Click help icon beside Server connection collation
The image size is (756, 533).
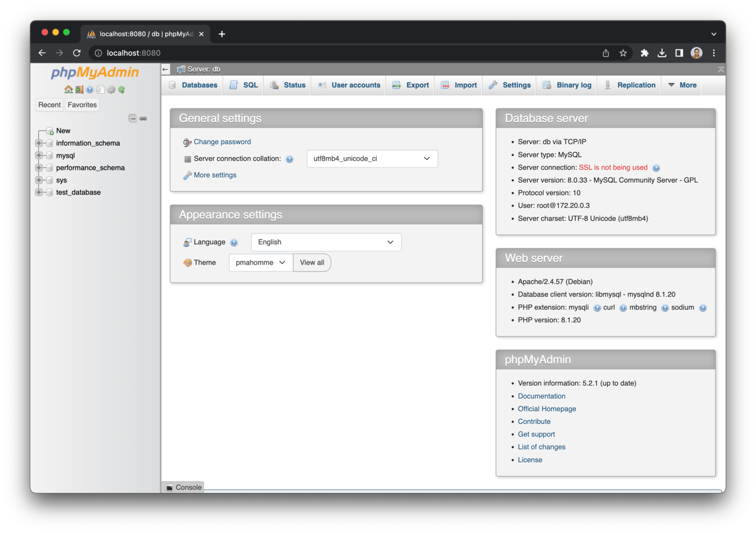pyautogui.click(x=289, y=159)
